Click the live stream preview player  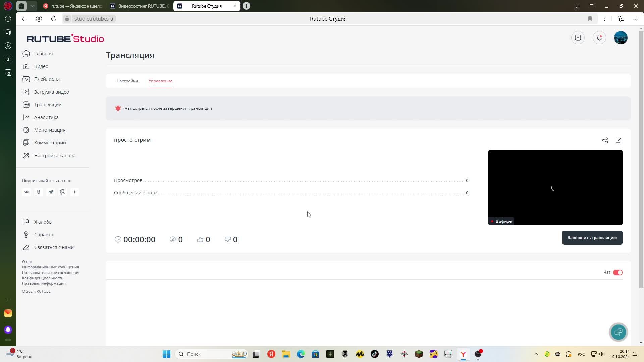[555, 187]
